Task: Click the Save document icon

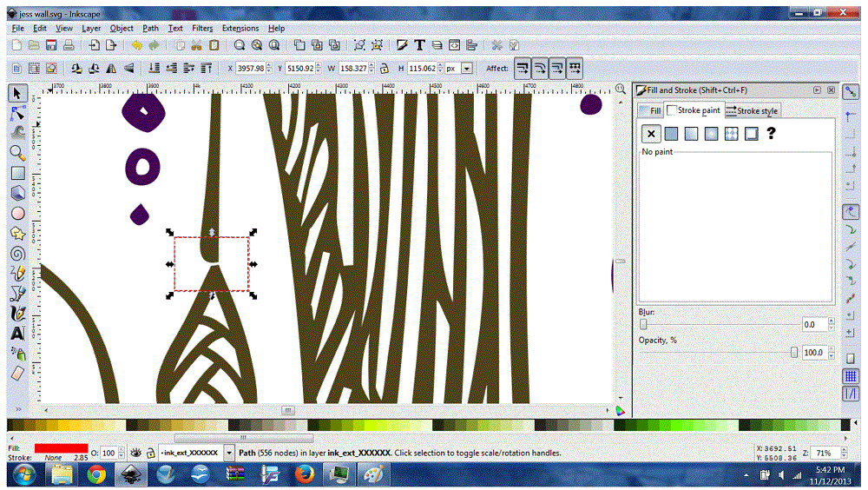Action: pyautogui.click(x=51, y=45)
